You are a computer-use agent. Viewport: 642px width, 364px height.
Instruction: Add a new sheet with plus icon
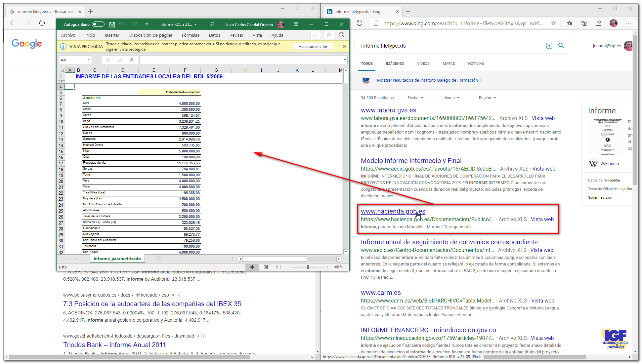pos(158,259)
